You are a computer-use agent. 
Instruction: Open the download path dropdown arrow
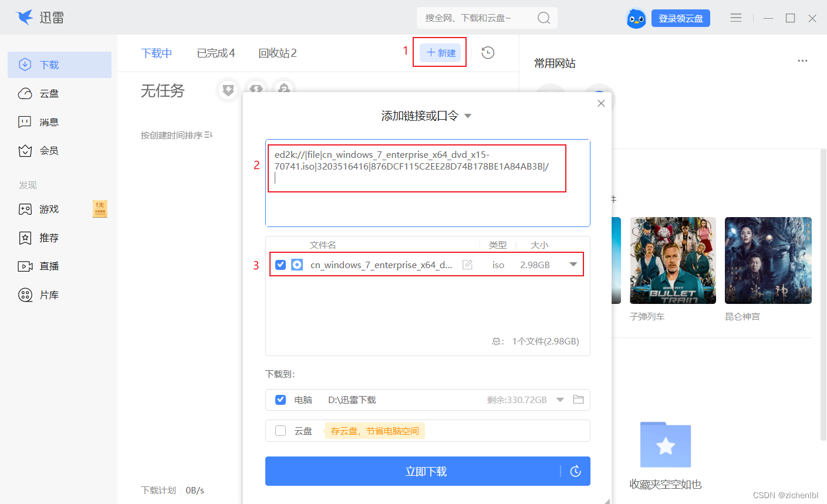coord(560,400)
